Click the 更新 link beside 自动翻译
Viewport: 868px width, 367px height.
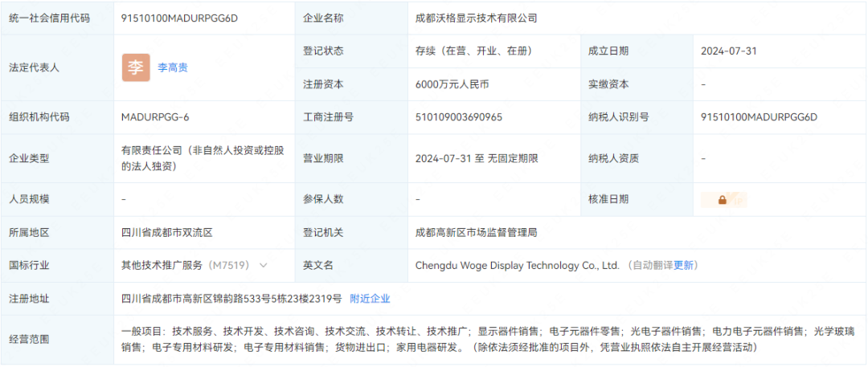point(683,265)
